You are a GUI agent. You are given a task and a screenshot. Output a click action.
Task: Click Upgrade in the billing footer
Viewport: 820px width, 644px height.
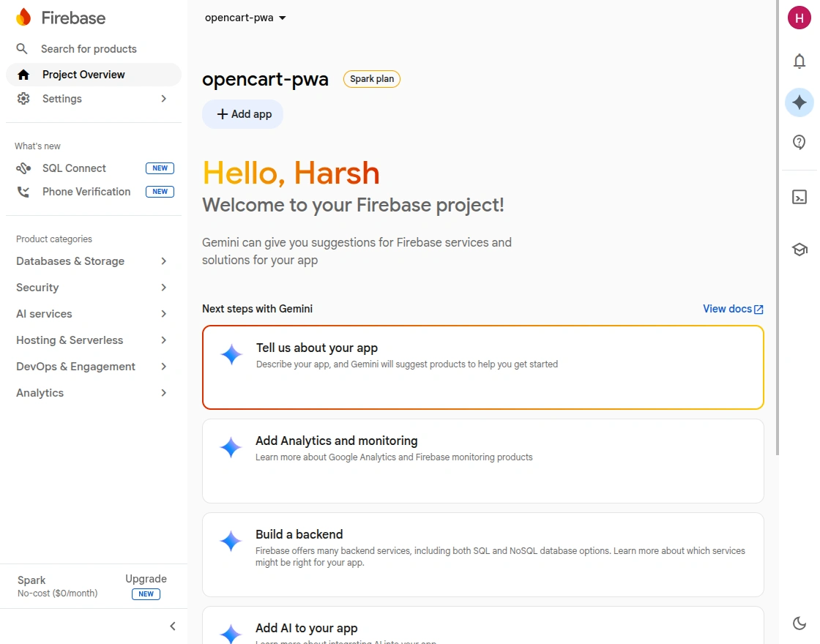[x=146, y=579]
